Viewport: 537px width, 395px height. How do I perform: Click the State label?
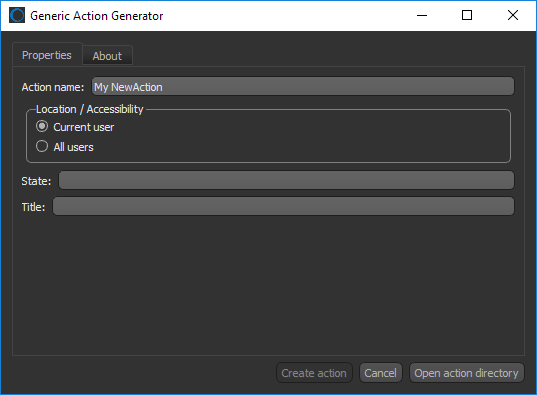[36, 181]
